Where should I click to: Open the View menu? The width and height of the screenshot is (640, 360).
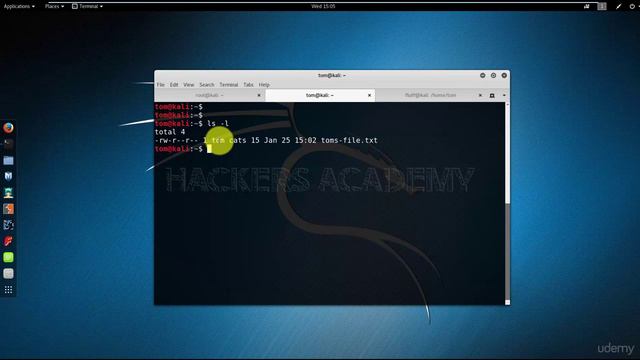(189, 84)
